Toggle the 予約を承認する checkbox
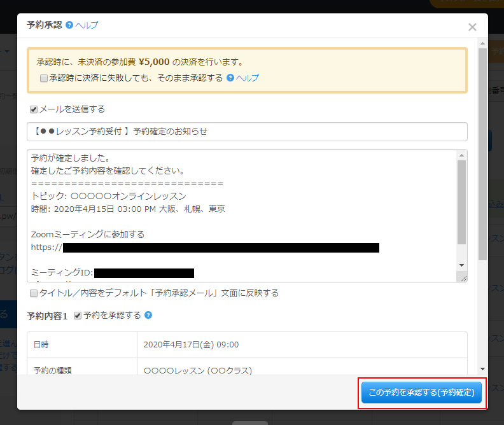Image resolution: width=504 pixels, height=425 pixels. click(78, 316)
